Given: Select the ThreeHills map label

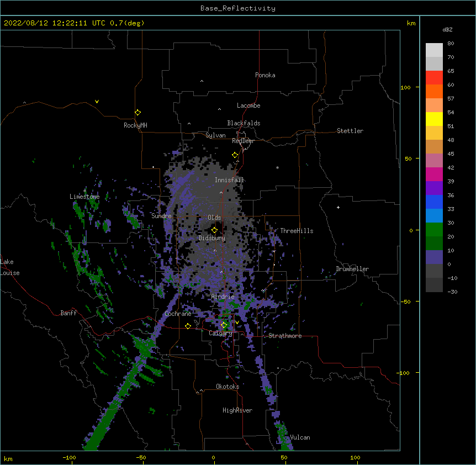Looking at the screenshot, I should [x=297, y=231].
